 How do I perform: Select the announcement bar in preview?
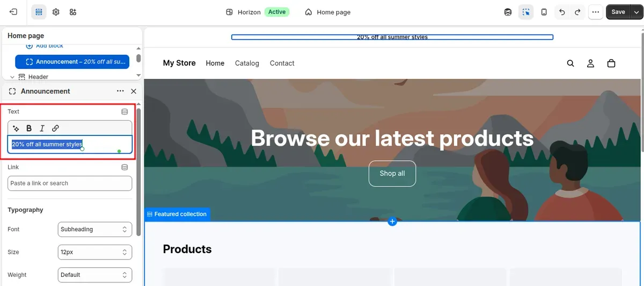392,37
